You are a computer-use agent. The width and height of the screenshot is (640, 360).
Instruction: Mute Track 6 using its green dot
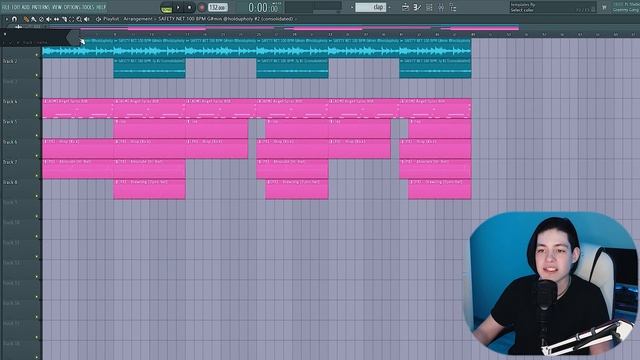(x=37, y=156)
